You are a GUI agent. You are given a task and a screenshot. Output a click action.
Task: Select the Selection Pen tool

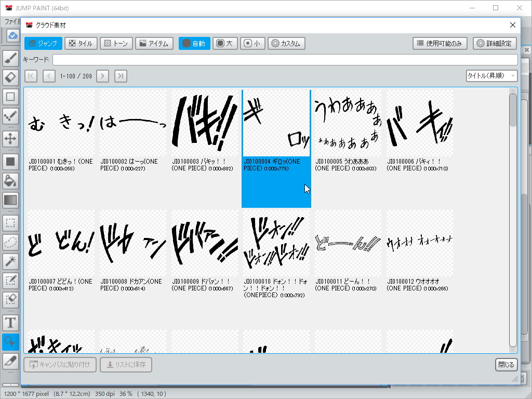[10, 281]
